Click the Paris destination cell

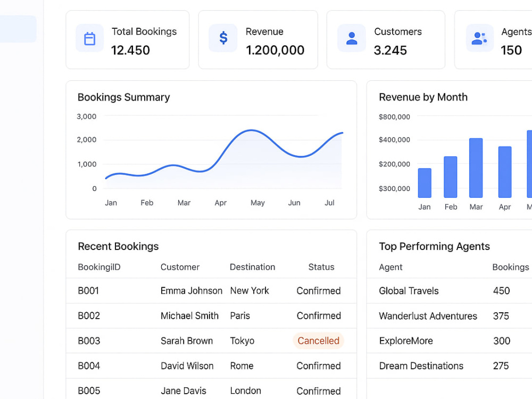point(240,316)
